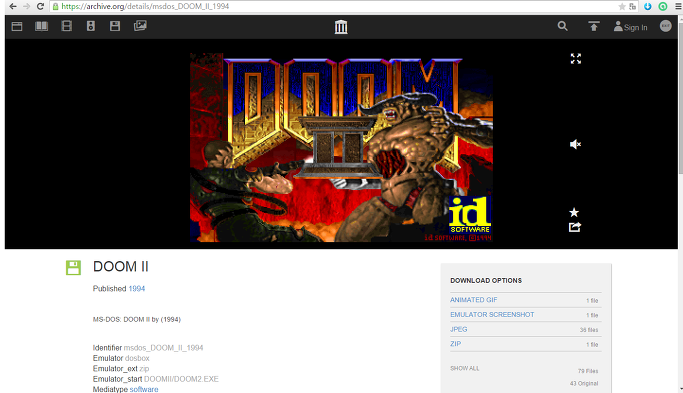The height and width of the screenshot is (393, 683).
Task: Enter fullscreen emulator mode
Action: (576, 59)
